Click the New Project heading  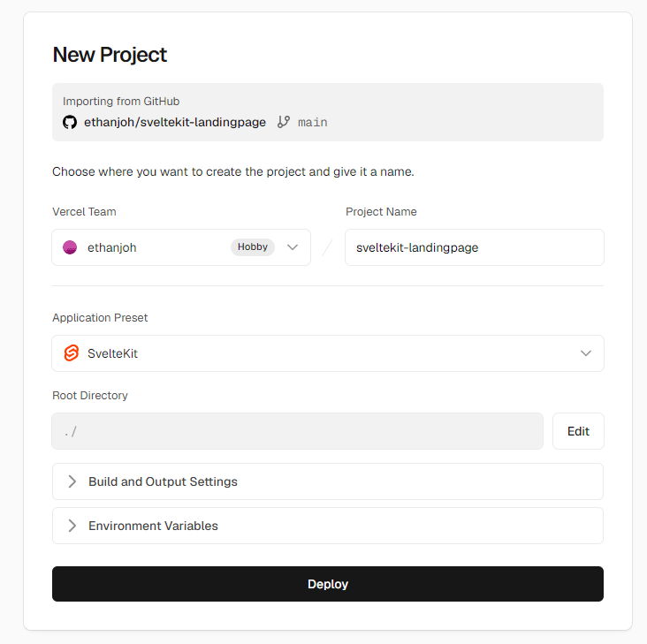coord(110,55)
